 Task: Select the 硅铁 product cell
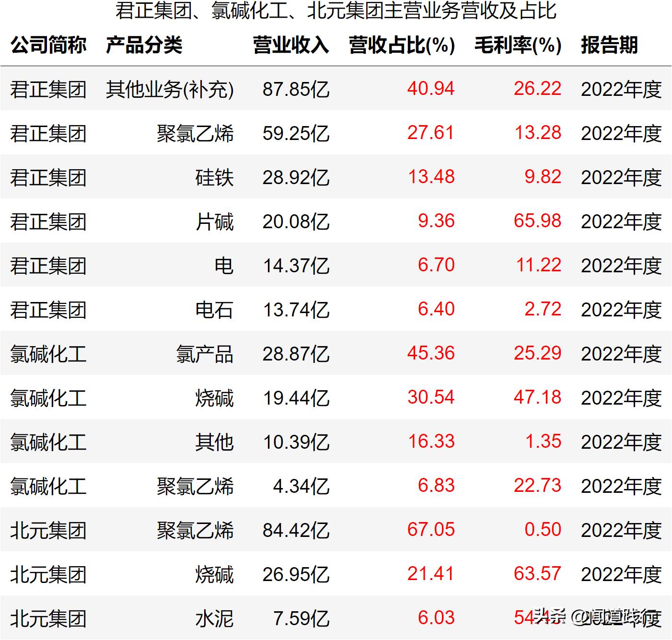(215, 177)
